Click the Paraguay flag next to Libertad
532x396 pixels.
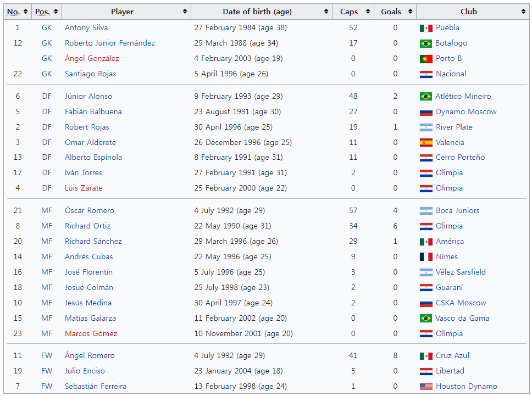pyautogui.click(x=426, y=371)
